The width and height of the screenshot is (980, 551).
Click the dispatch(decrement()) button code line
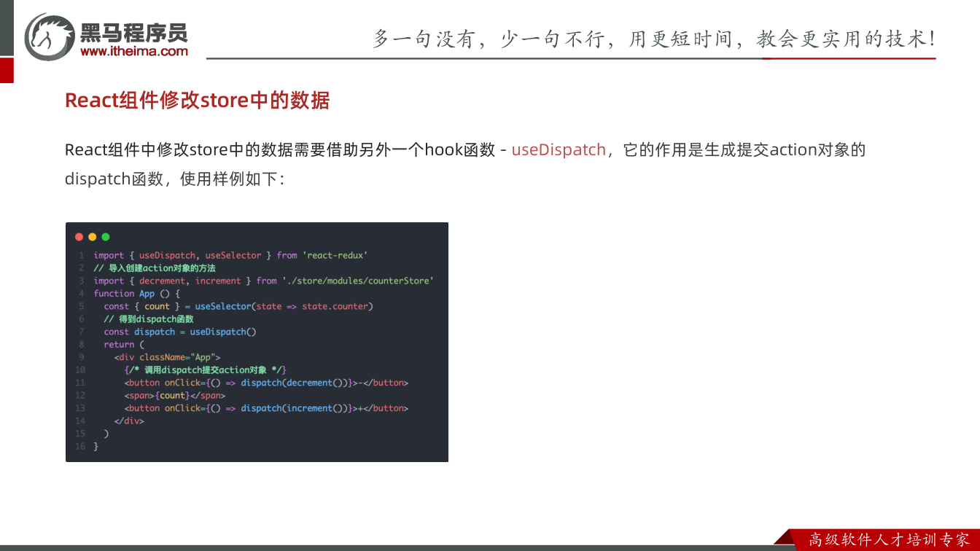coord(266,383)
